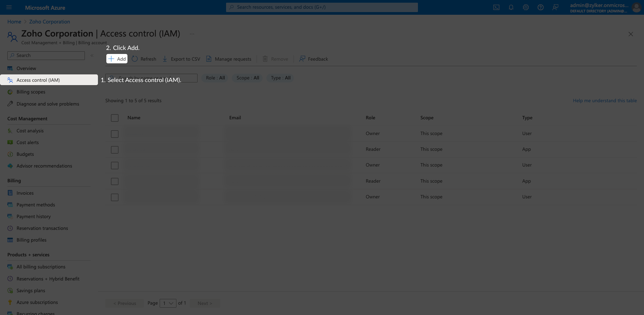
Task: Sort by the Role column header
Action: pos(370,118)
